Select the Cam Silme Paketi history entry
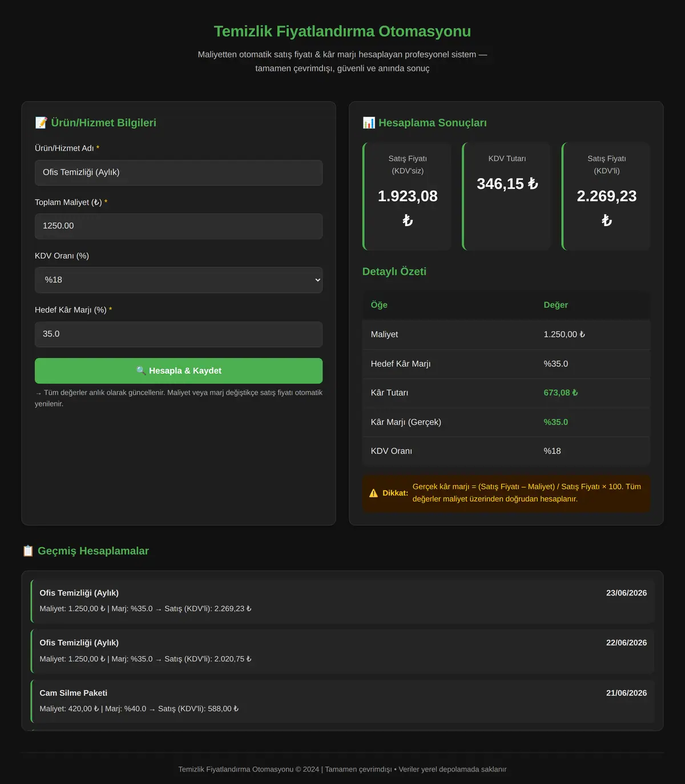685x784 pixels. 342,701
